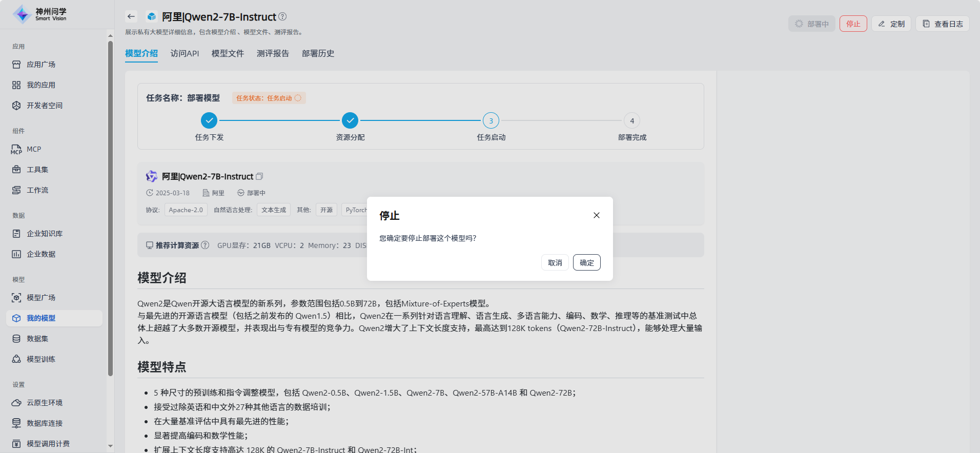Open the 部署历史 tab

coord(318,53)
